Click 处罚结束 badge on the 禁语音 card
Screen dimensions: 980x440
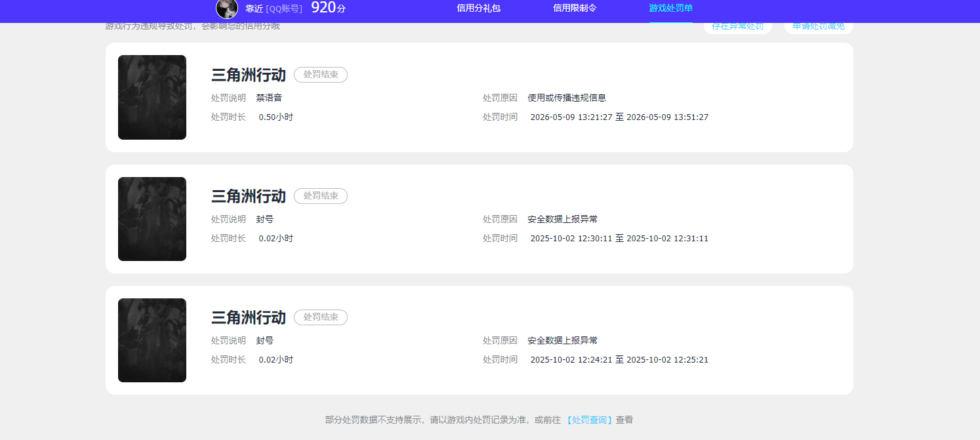pyautogui.click(x=321, y=75)
